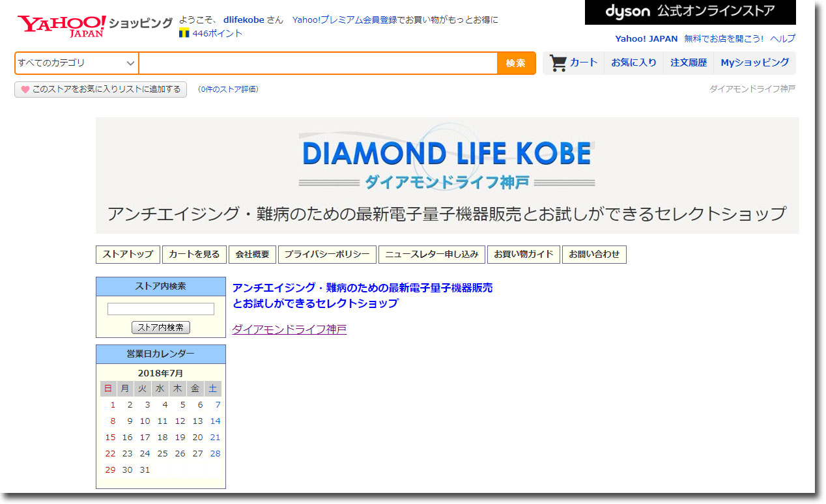Screen dimensions: 826x504
Task: Go to ストアトップ
Action: pos(128,255)
